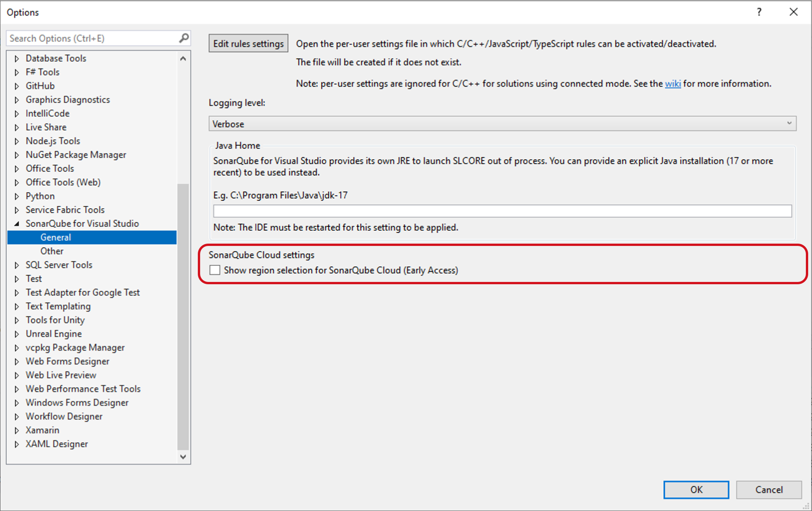Expand the GitHub node

[16, 86]
